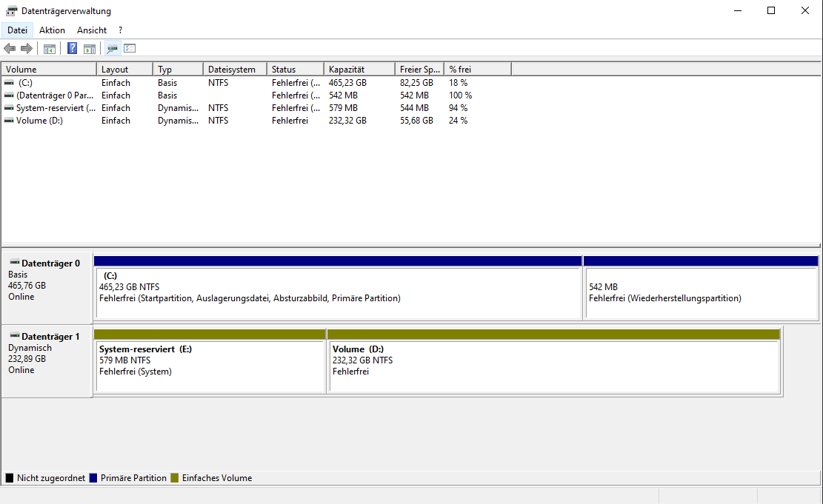Sort by the Layout column header

coord(125,70)
